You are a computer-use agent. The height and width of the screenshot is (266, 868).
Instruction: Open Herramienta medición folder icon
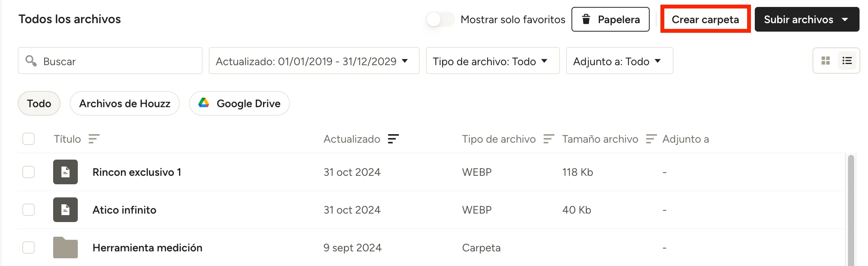click(65, 247)
